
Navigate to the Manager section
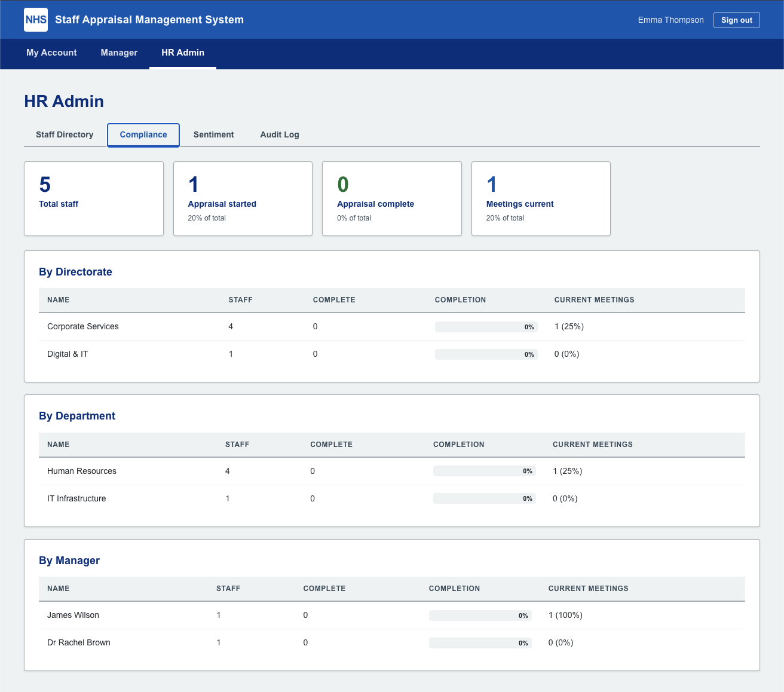click(x=118, y=53)
